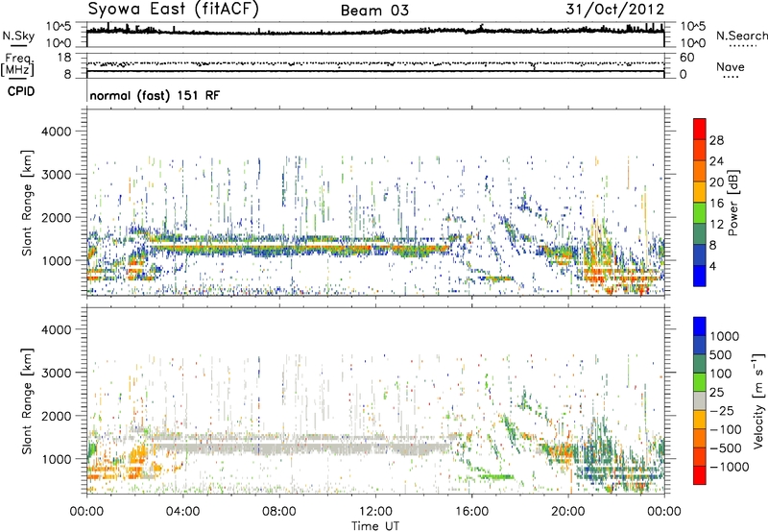Click the "Power [dB]" colorbar title

[x=732, y=203]
